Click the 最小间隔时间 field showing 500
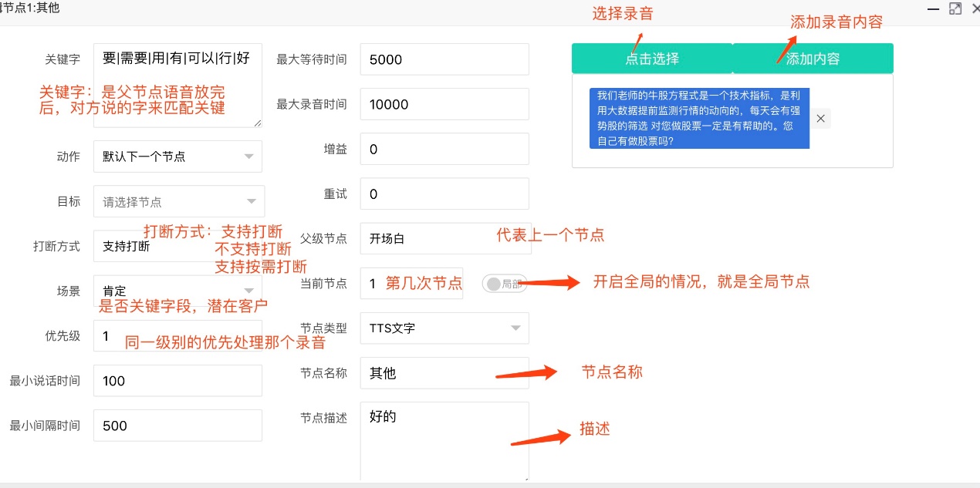This screenshot has height=488, width=980. (177, 426)
